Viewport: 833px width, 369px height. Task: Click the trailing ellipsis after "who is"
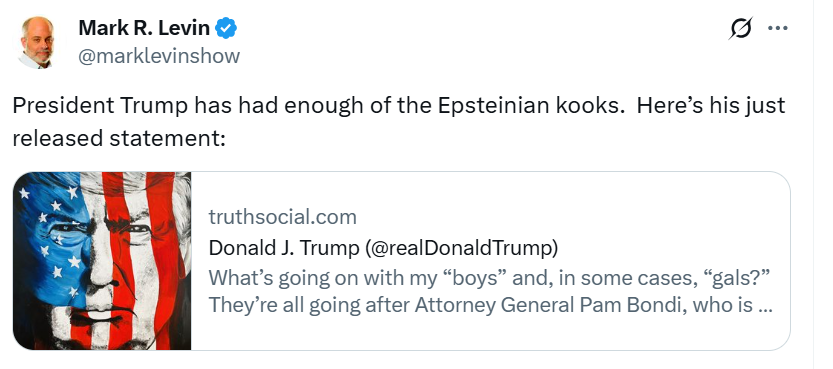pyautogui.click(x=764, y=308)
